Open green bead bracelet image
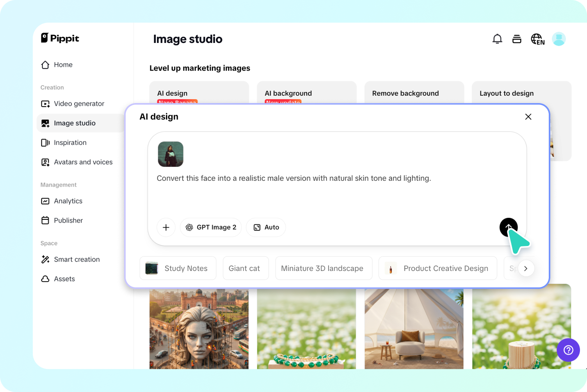 tap(306, 329)
